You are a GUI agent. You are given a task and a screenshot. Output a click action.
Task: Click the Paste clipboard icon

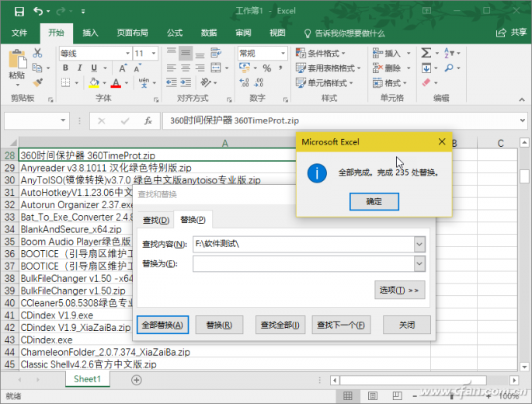(x=17, y=59)
